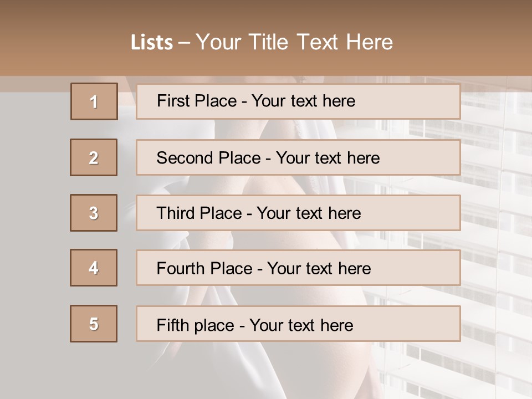Click the number 3 square

(x=94, y=213)
